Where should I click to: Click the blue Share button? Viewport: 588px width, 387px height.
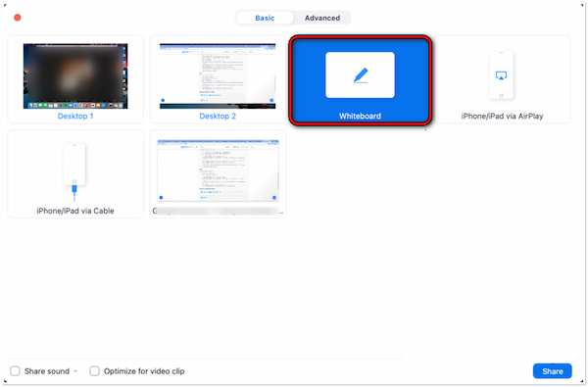tap(553, 371)
